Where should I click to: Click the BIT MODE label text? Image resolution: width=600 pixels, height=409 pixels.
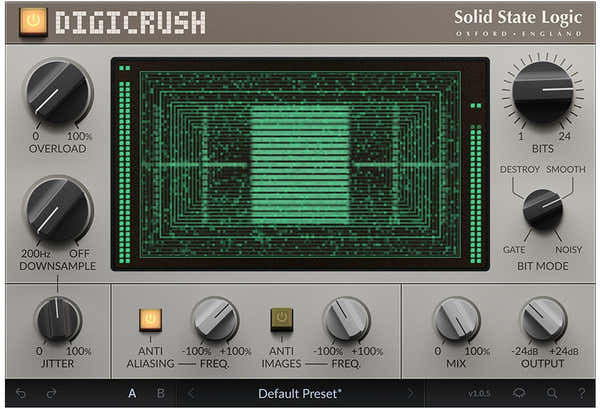(x=543, y=266)
